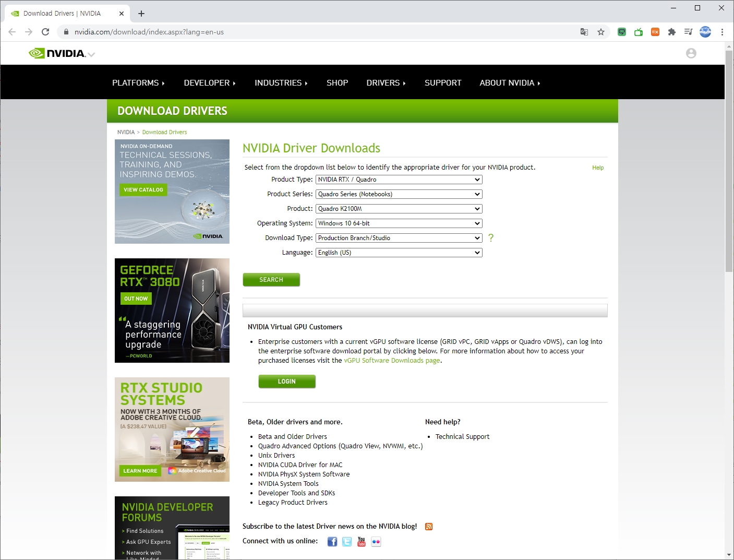The width and height of the screenshot is (734, 560).
Task: Click the SEARCH button
Action: (271, 280)
